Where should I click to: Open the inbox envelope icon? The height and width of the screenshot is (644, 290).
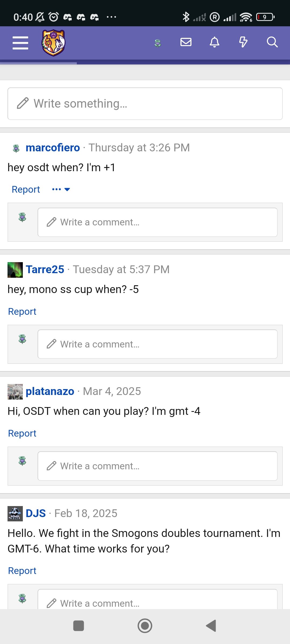(186, 42)
